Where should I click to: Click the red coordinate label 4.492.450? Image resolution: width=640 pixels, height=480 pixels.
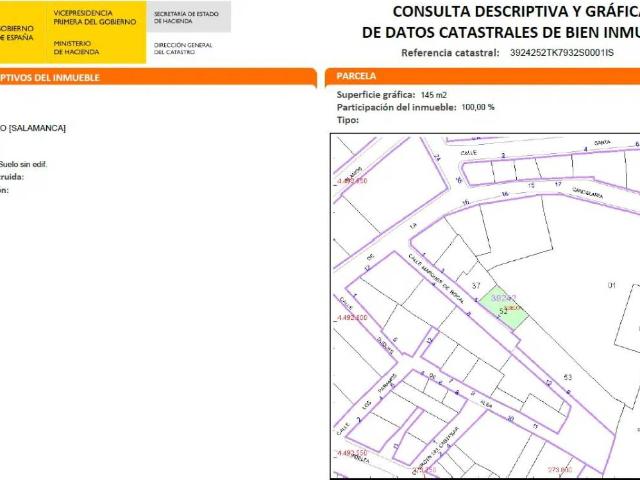[x=352, y=181]
